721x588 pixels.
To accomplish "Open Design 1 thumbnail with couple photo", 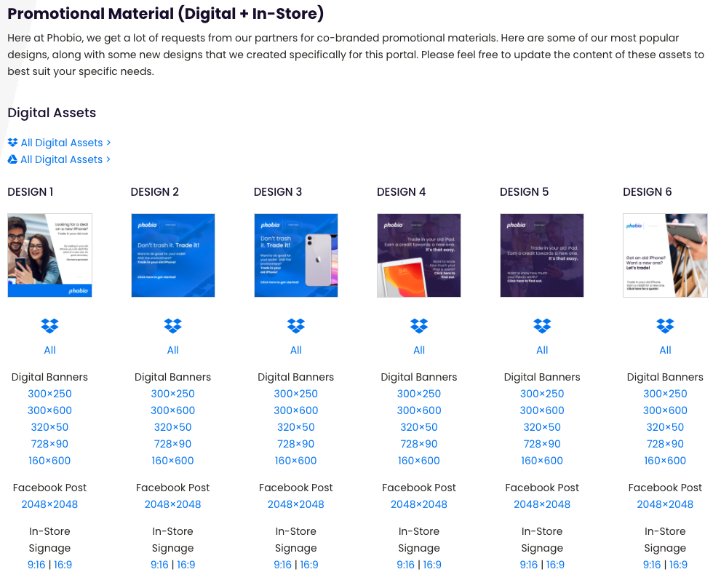I will coord(49,255).
